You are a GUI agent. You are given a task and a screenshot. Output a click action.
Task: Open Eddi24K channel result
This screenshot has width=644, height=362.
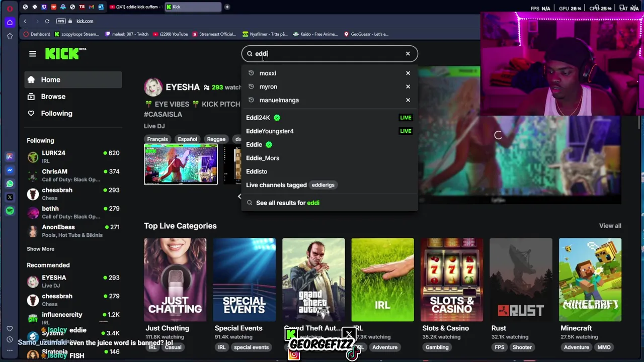click(x=329, y=118)
